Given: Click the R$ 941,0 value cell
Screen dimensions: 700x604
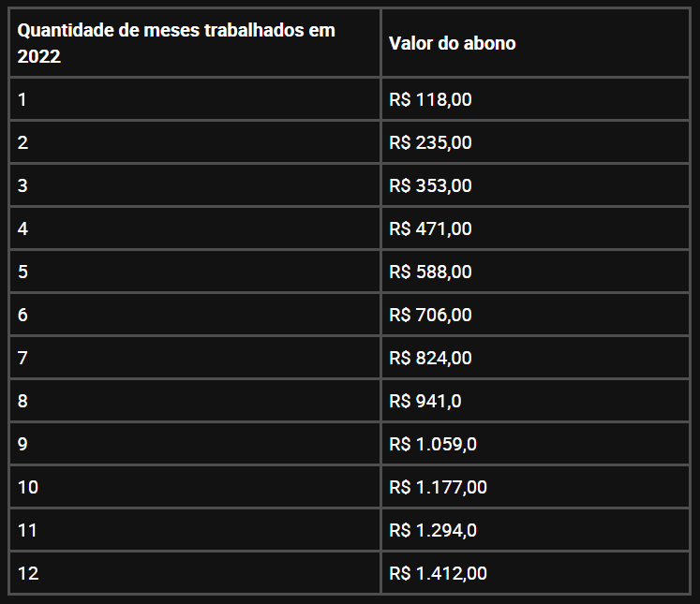Looking at the screenshot, I should pyautogui.click(x=425, y=401).
